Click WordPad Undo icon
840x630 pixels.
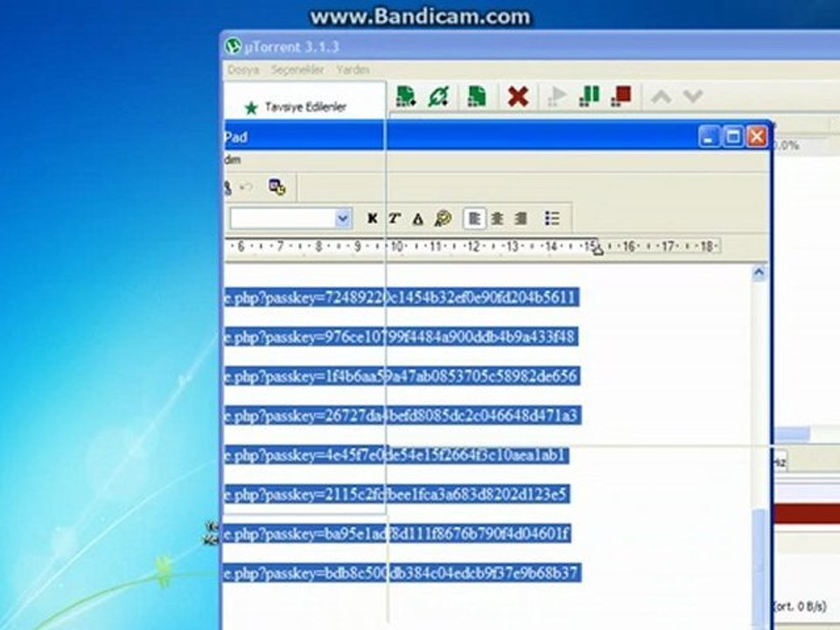pos(247,187)
